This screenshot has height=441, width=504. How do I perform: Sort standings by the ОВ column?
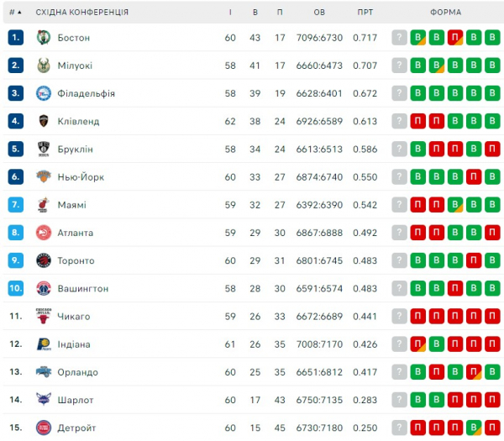[x=319, y=13]
